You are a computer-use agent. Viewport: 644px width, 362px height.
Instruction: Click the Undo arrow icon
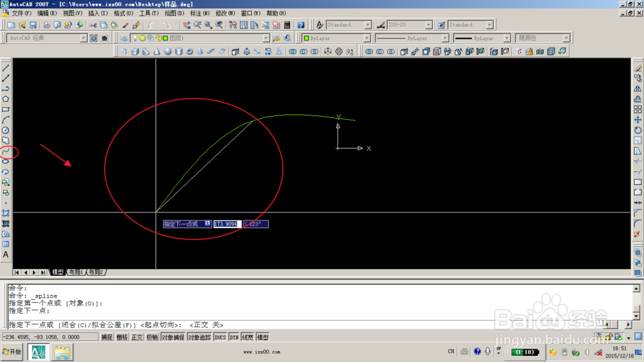coord(150,25)
